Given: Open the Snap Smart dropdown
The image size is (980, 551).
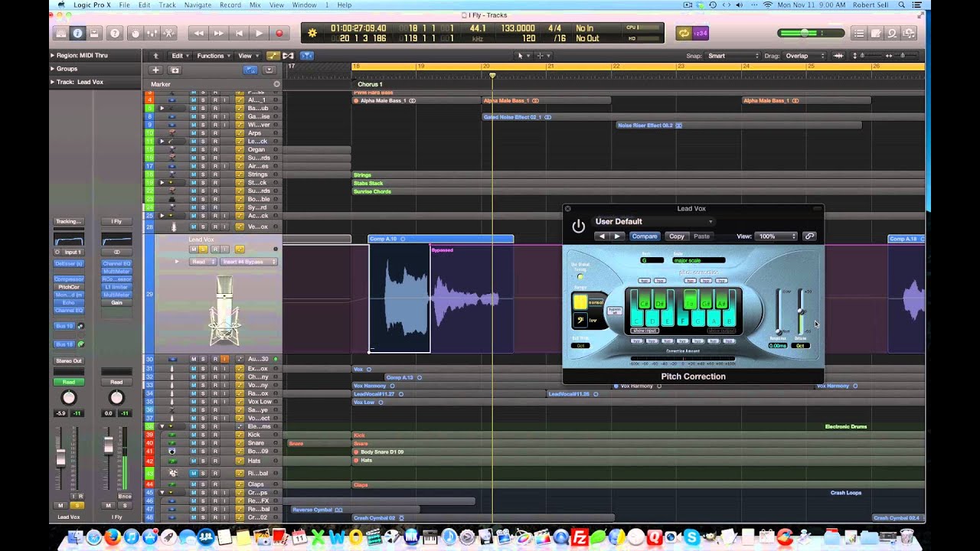Looking at the screenshot, I should (x=732, y=56).
